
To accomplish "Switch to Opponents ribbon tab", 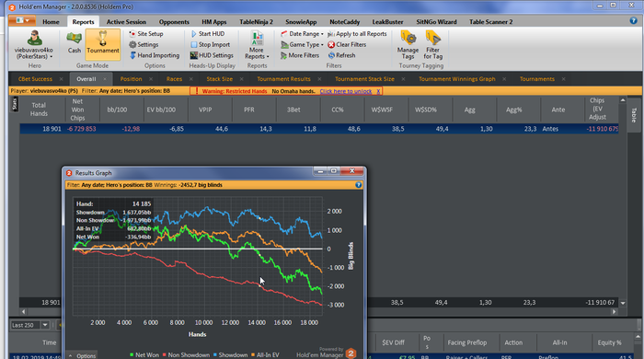I will (x=174, y=22).
